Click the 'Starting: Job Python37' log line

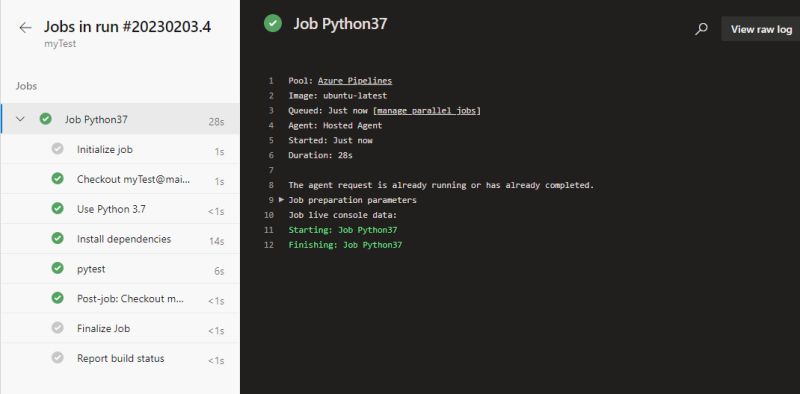pos(343,230)
